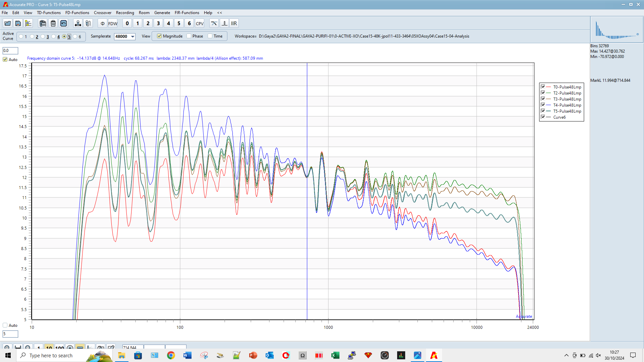Select active curve 4 radio button
The width and height of the screenshot is (644, 362).
53,37
